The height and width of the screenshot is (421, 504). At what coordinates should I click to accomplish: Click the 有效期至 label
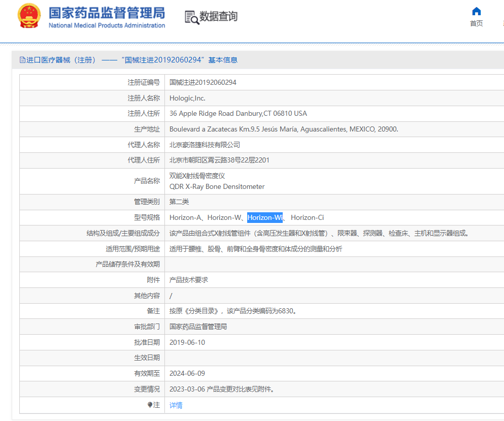(147, 373)
